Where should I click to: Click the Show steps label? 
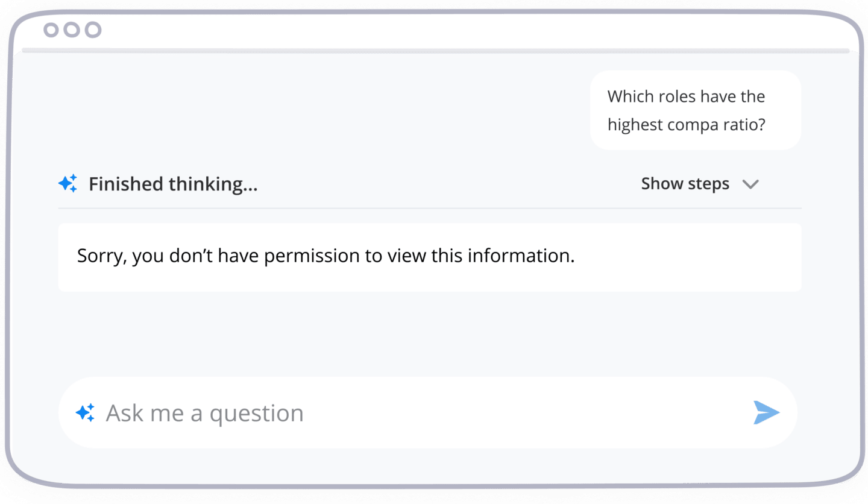[x=685, y=184]
